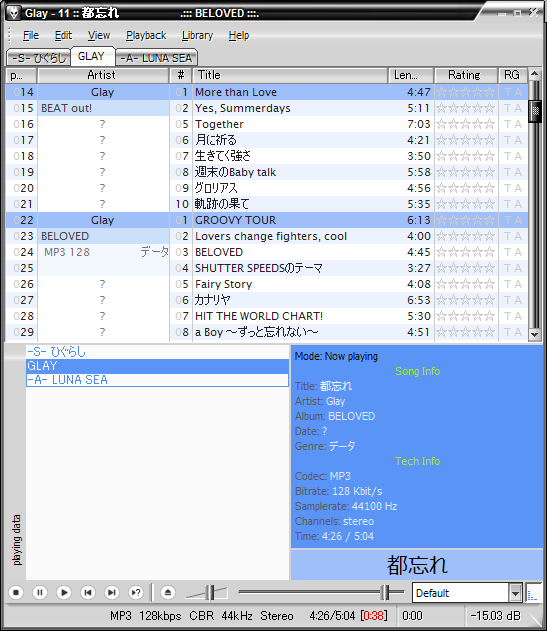Click the foobar2000 alien icon in title bar
Screen dimensions: 547x631
[x=14, y=13]
